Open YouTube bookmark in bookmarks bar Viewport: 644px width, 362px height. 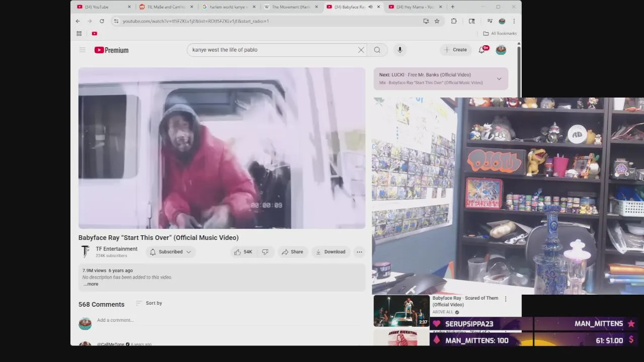coord(94,34)
